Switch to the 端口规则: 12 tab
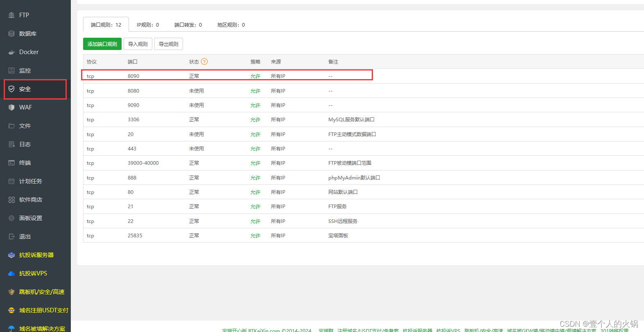Image resolution: width=644 pixels, height=332 pixels. [x=106, y=25]
